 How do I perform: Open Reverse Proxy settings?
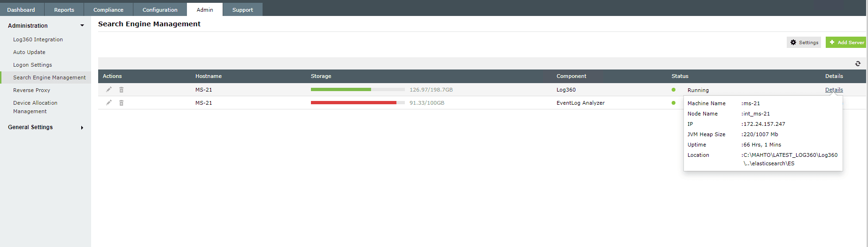point(31,90)
